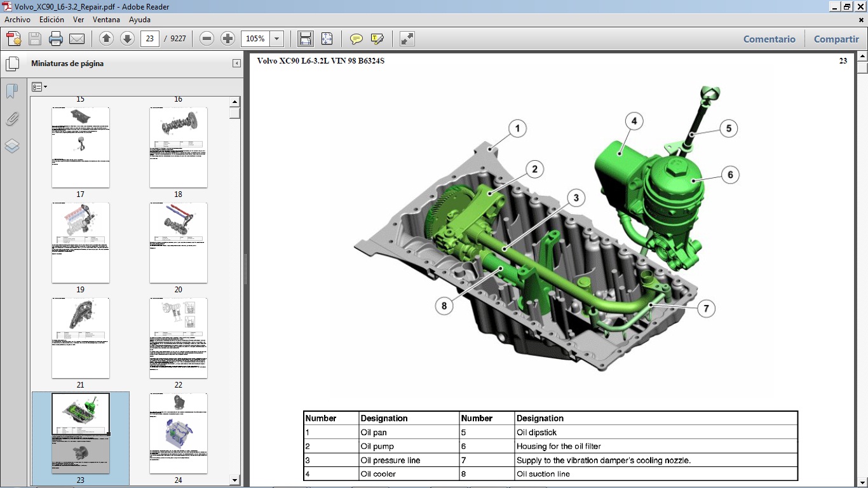Add a sticky note comment

pos(356,39)
